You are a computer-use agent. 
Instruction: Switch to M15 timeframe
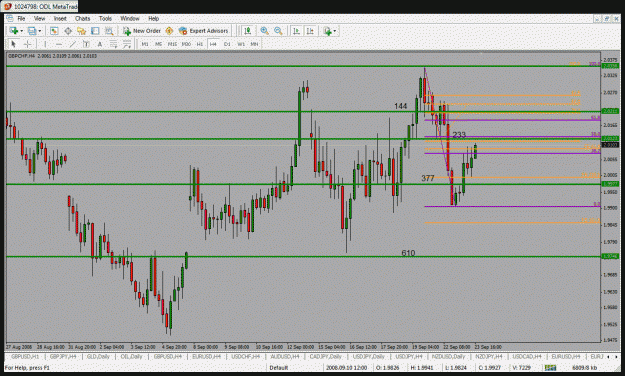(x=172, y=44)
